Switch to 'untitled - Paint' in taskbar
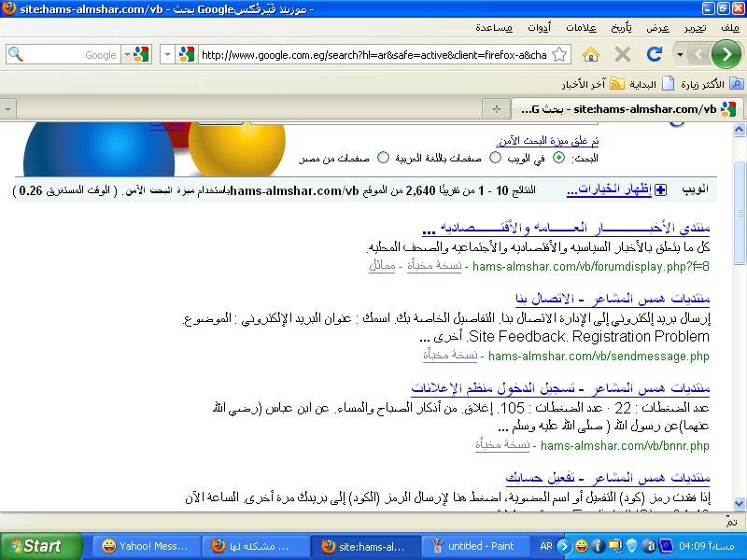 click(474, 546)
